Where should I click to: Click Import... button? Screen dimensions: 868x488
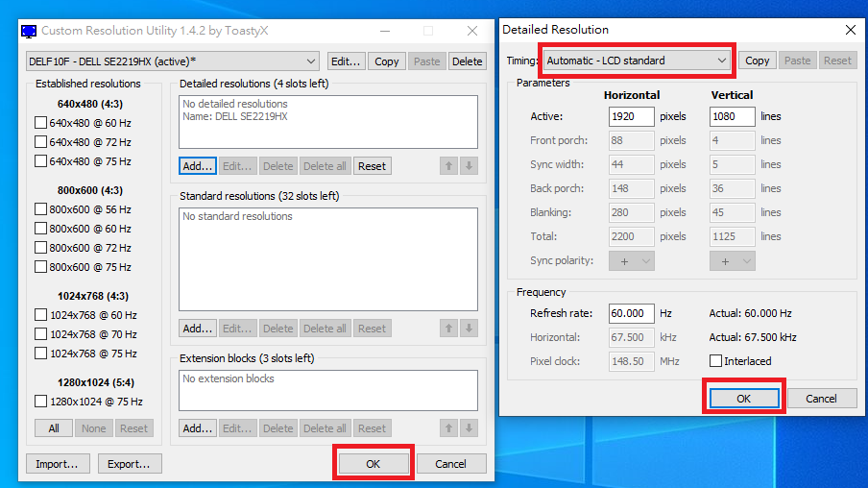point(57,464)
